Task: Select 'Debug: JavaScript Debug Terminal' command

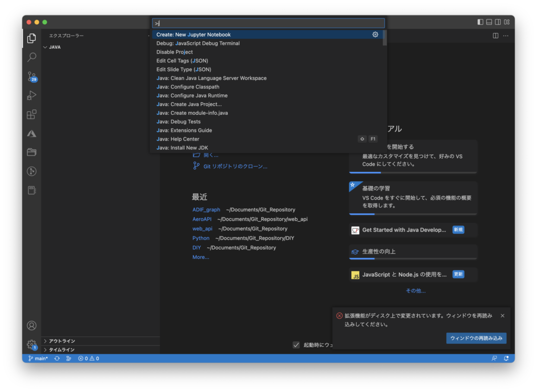Action: coord(198,43)
